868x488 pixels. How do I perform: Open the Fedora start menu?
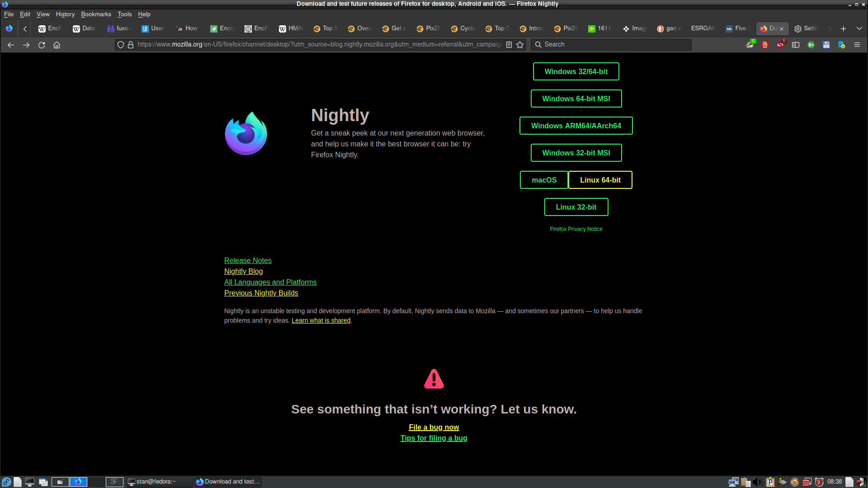coord(6,482)
